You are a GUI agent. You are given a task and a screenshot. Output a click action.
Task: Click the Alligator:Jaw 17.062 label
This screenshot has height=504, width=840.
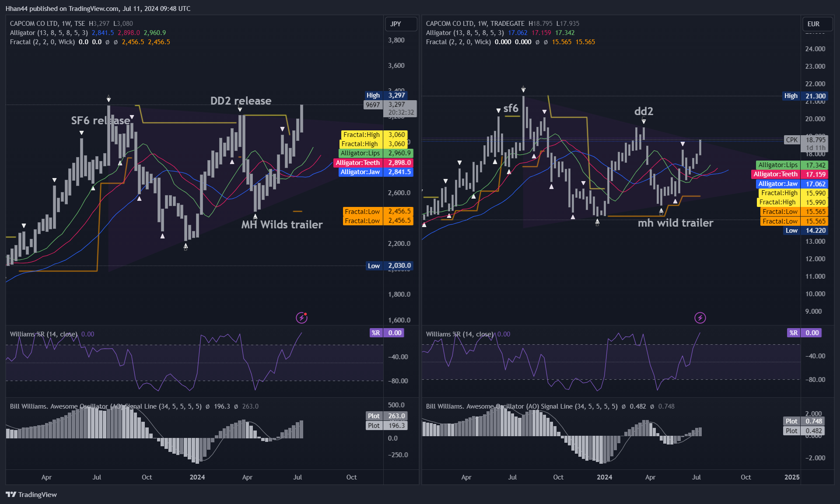tap(792, 184)
